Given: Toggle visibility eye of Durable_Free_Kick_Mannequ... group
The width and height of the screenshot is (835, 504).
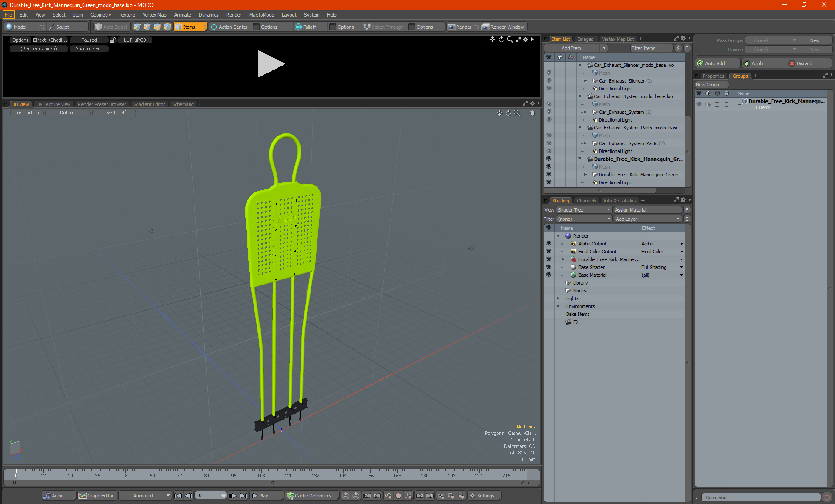Looking at the screenshot, I should point(699,104).
